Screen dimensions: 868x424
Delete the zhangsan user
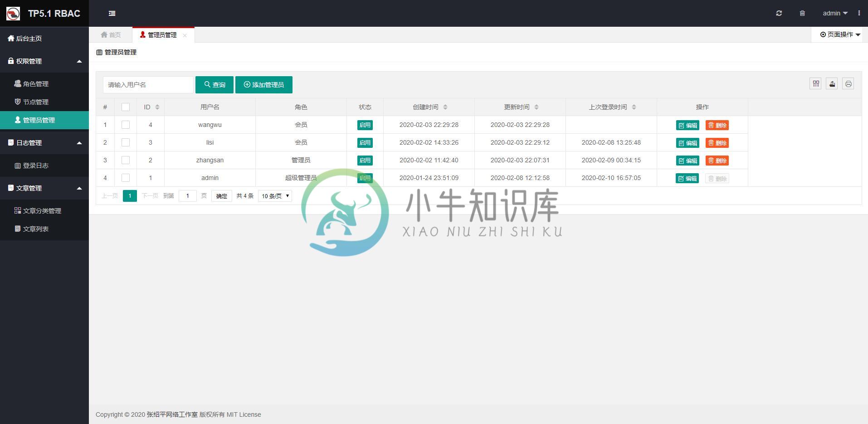[x=717, y=161]
